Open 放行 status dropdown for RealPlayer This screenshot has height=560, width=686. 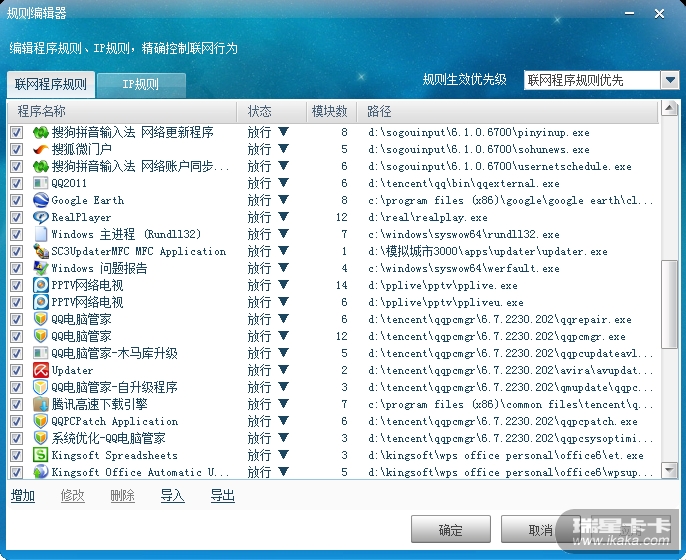pyautogui.click(x=284, y=217)
